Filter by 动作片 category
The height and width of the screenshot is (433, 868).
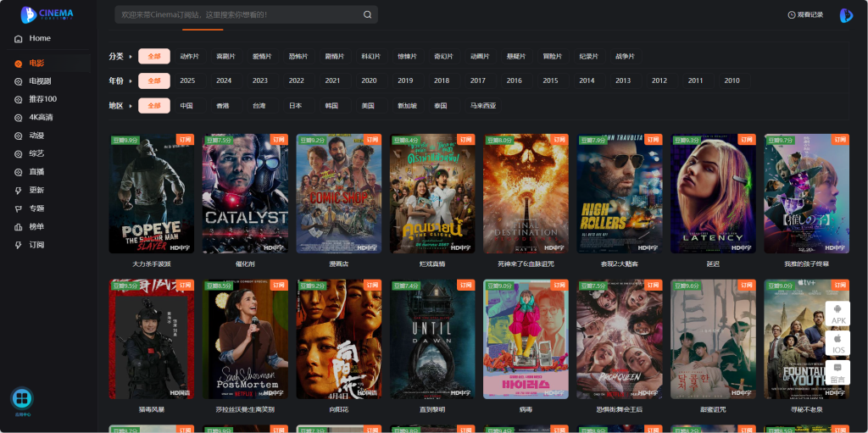tap(190, 57)
